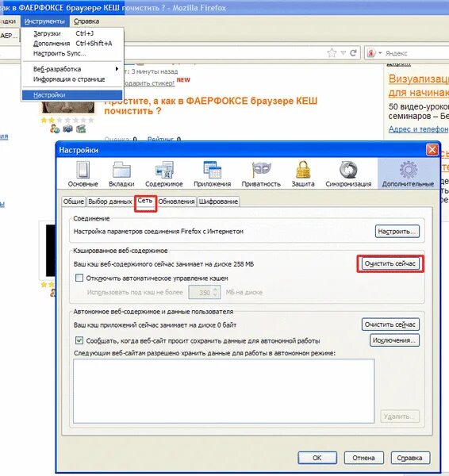This screenshot has width=449, height=476.
Task: Choose Настроить Sync menu entry
Action: [73, 53]
